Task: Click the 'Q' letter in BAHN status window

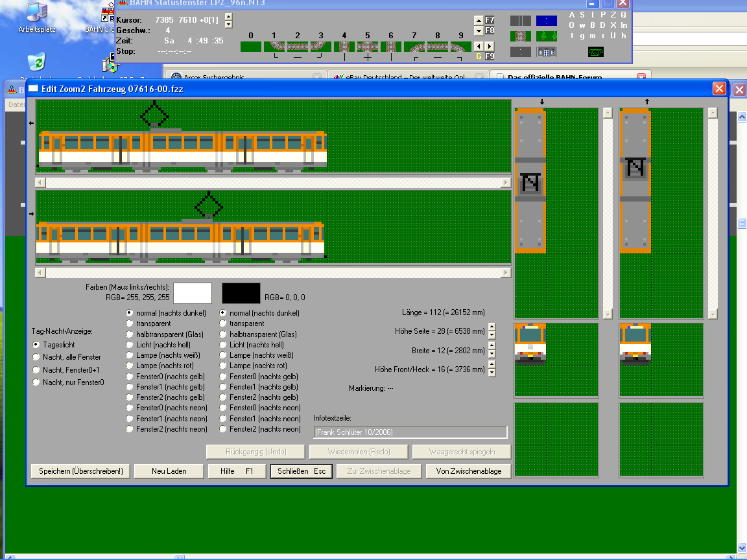Action: coord(624,15)
